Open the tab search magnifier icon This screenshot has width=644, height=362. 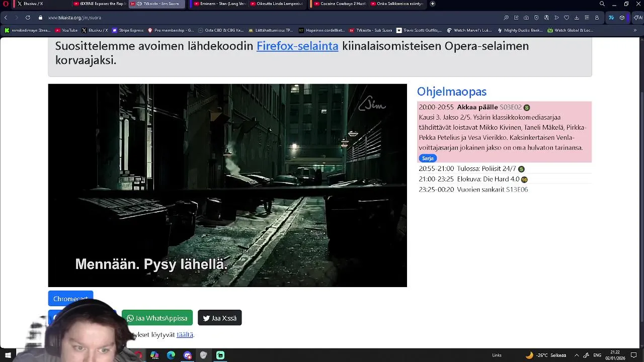click(x=602, y=4)
